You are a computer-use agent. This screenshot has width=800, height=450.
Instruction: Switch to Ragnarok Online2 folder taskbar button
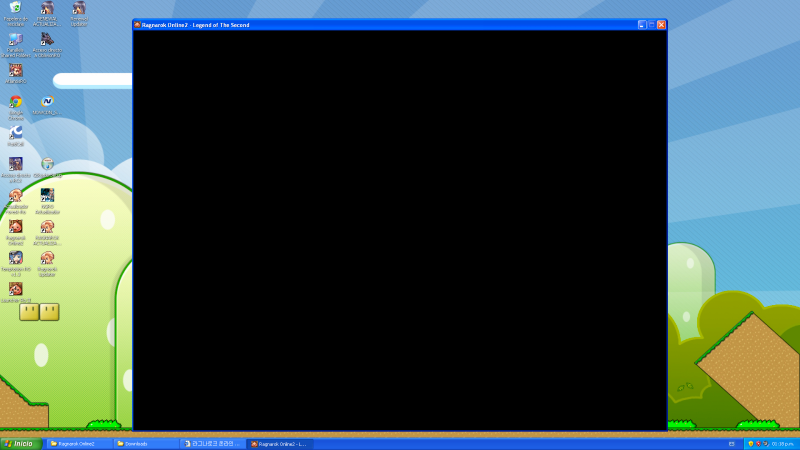click(x=79, y=444)
